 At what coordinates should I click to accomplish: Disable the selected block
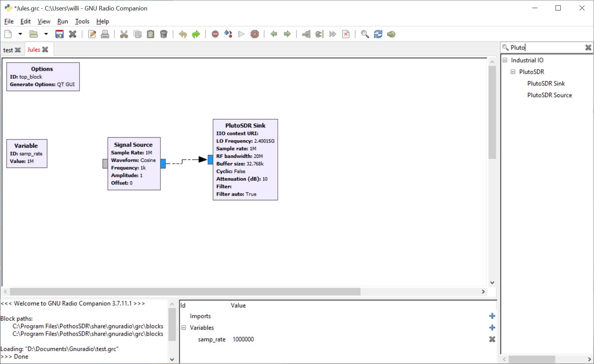click(x=319, y=34)
